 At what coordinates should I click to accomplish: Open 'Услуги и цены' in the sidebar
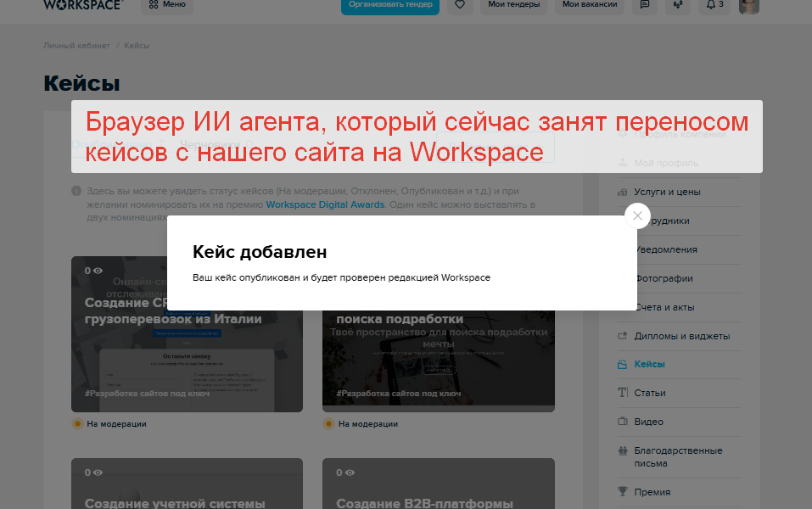point(667,192)
